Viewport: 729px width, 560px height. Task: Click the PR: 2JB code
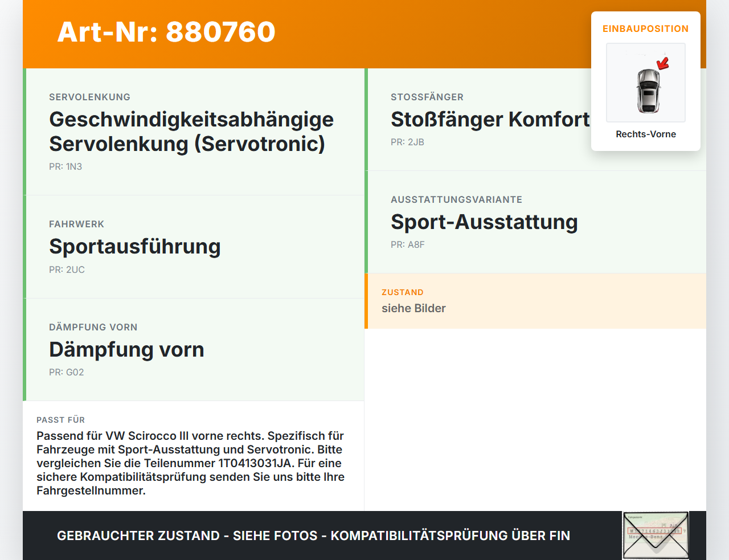407,142
